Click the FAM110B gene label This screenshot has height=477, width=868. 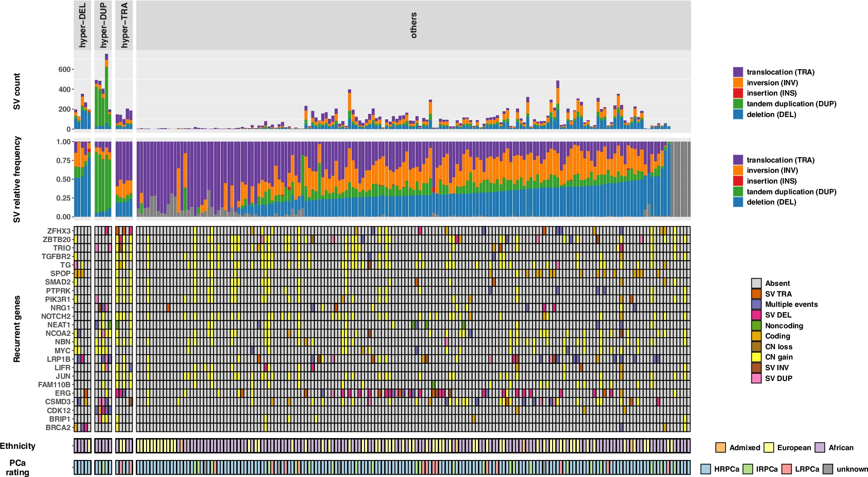coord(54,385)
